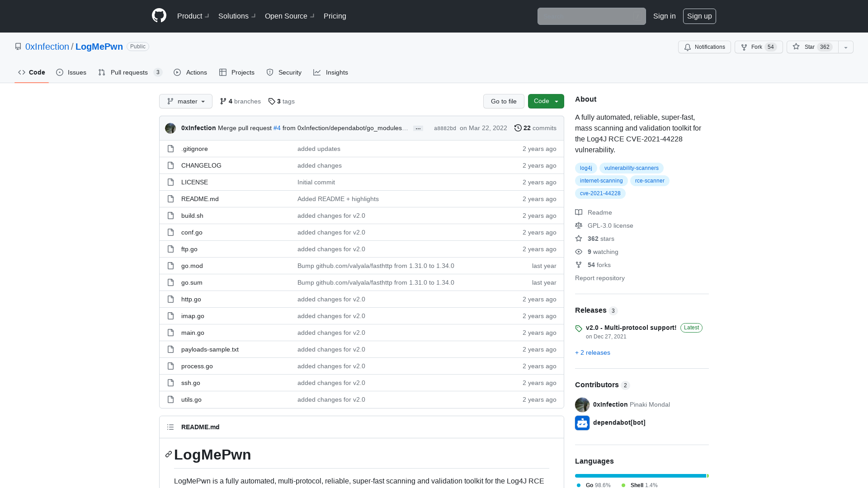Screen dimensions: 868x488
Task: Open the star lists dropdown arrow
Action: pos(846,47)
